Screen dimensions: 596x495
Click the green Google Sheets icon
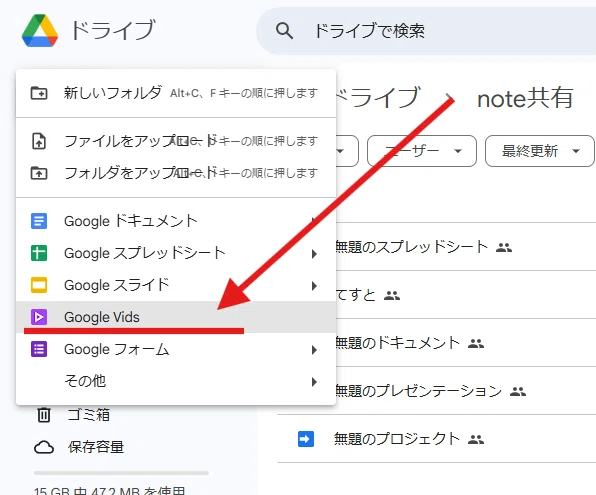[39, 253]
